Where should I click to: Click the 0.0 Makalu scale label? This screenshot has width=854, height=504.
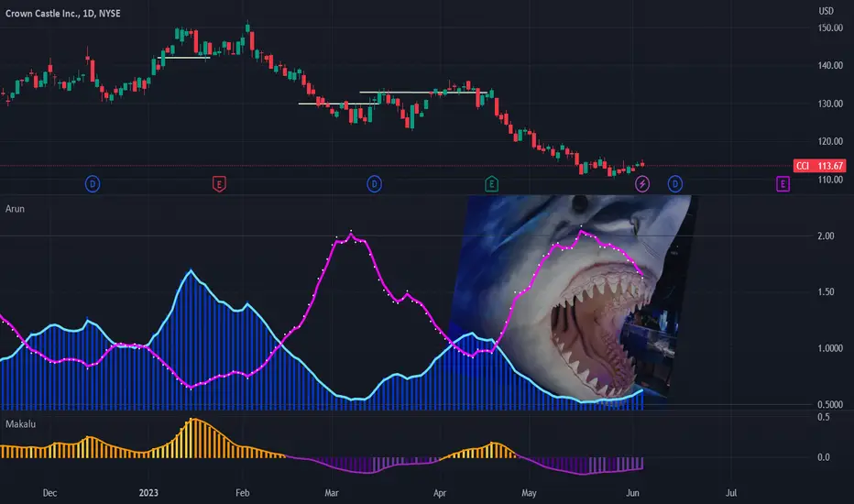pyautogui.click(x=824, y=457)
